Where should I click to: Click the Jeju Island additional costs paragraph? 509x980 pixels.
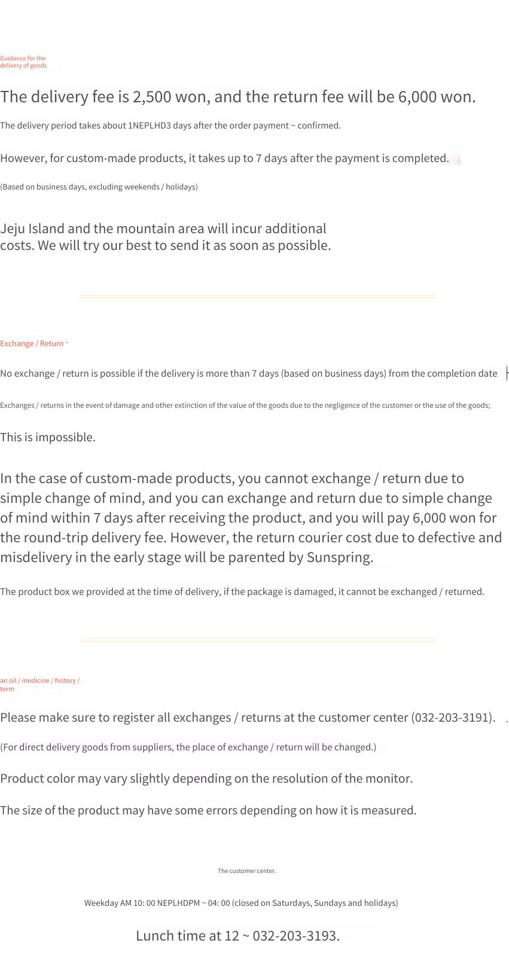pos(166,237)
